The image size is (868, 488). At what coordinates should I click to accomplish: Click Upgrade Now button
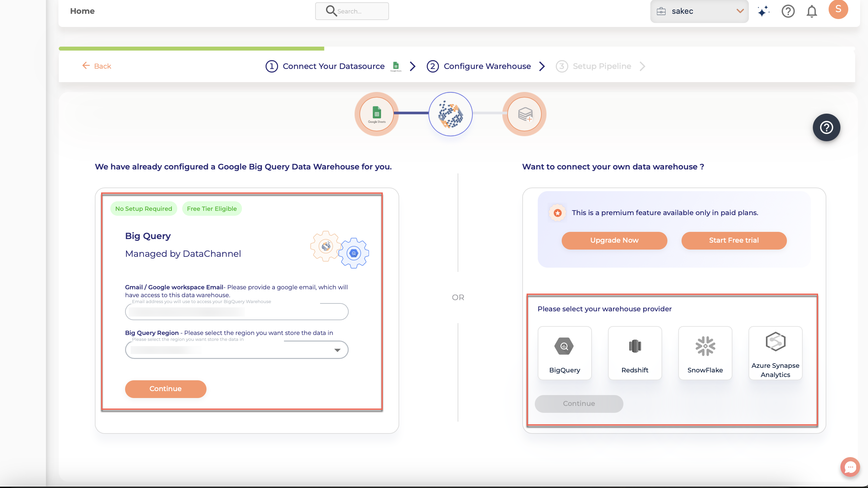click(x=614, y=240)
